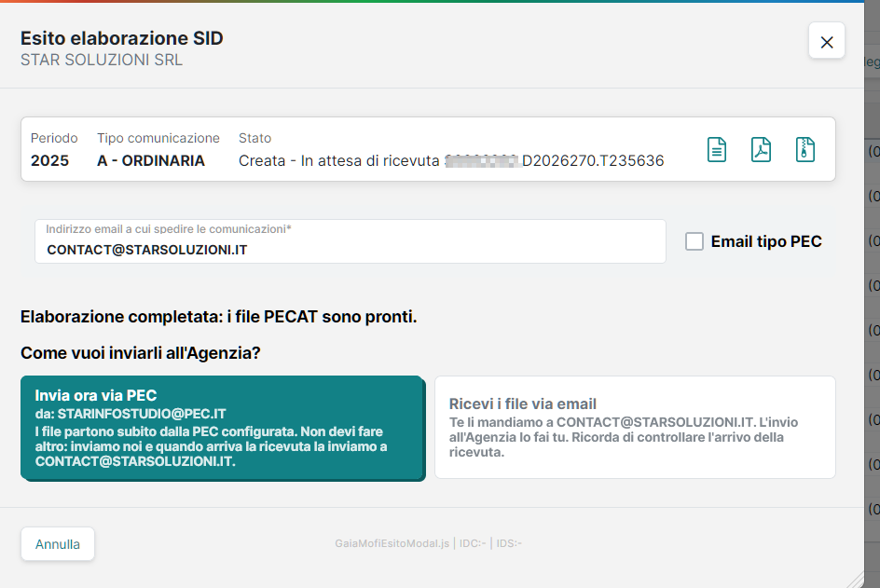
Task: Choose Invia ora via PEC option
Action: (223, 428)
